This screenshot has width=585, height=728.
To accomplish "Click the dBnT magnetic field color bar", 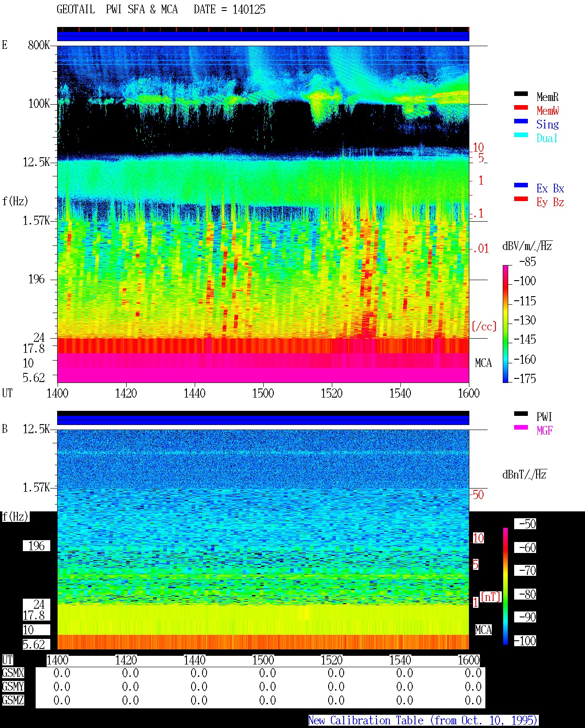I will pyautogui.click(x=505, y=586).
